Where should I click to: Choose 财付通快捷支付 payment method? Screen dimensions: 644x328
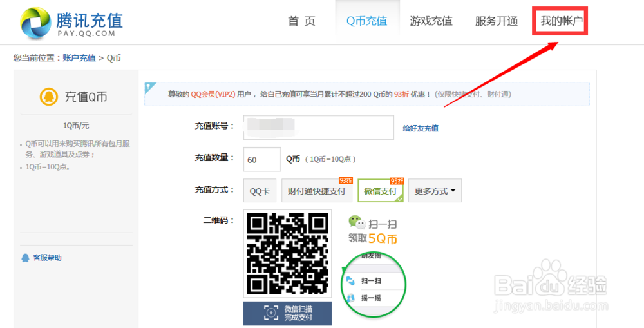point(317,191)
